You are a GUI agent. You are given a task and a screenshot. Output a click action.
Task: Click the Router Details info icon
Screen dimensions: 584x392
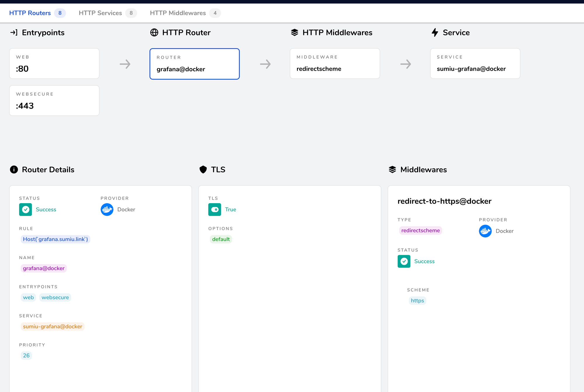click(x=14, y=170)
